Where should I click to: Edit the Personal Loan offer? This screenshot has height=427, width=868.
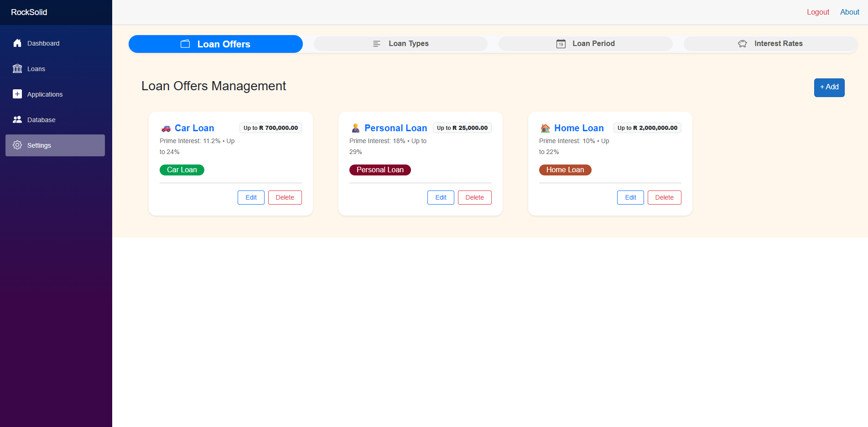[441, 198]
